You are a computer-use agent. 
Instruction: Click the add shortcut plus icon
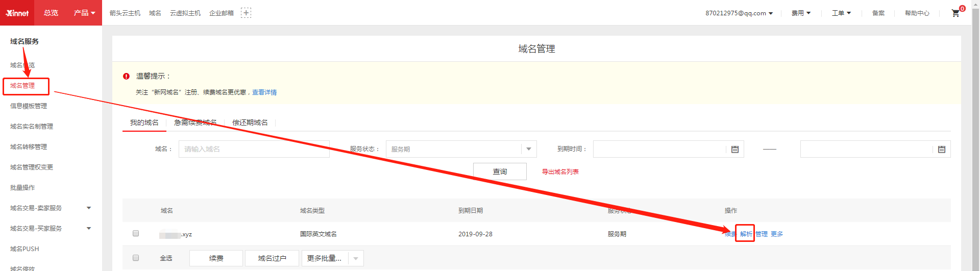pyautogui.click(x=246, y=13)
